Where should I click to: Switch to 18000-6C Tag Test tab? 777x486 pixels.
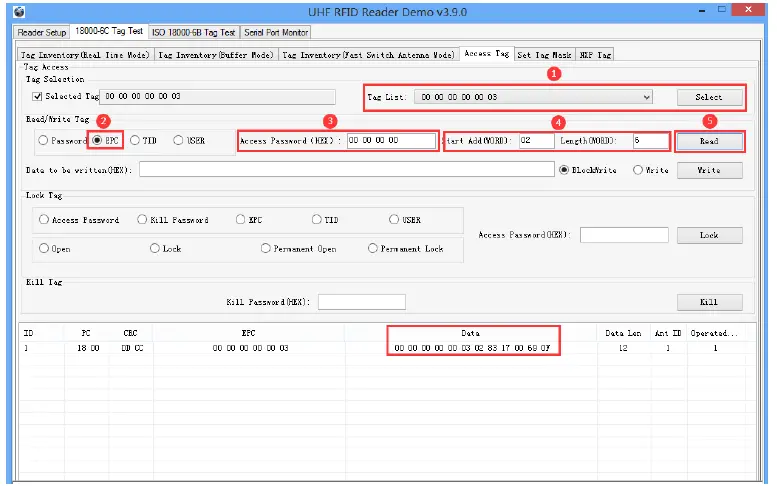pyautogui.click(x=109, y=31)
